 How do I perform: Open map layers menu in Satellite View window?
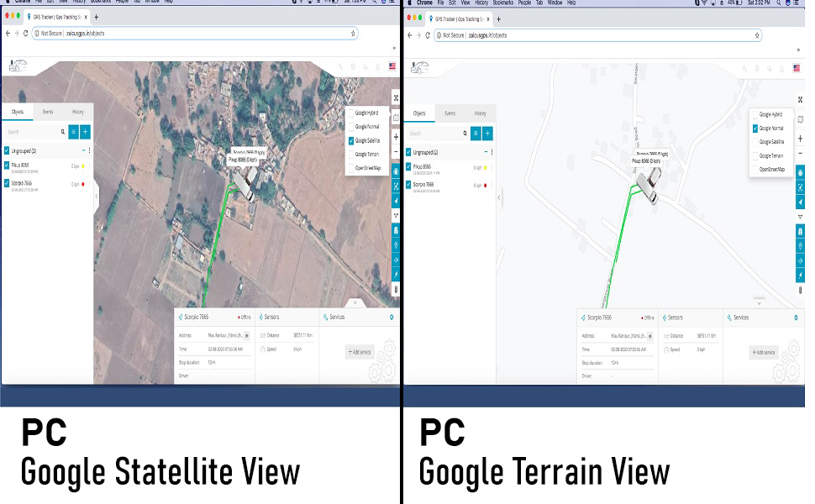pos(396,118)
